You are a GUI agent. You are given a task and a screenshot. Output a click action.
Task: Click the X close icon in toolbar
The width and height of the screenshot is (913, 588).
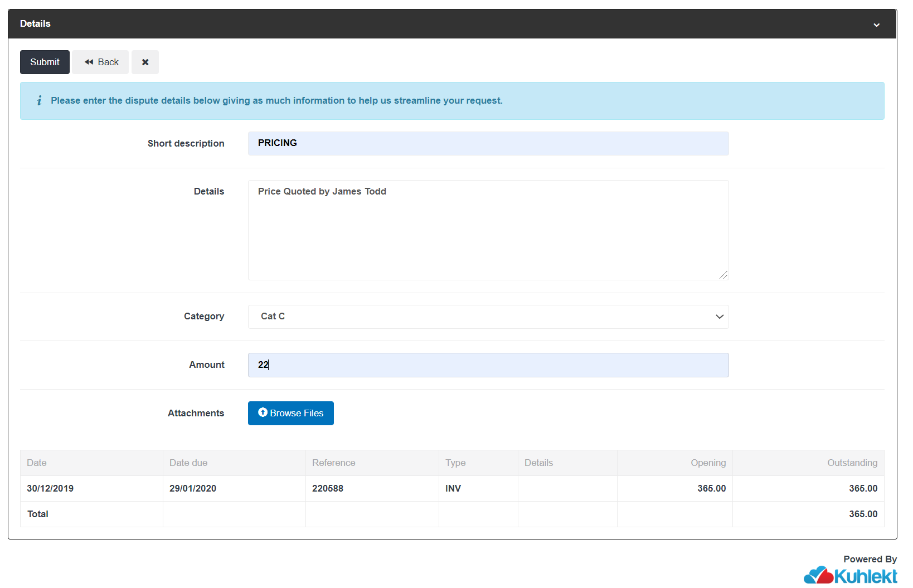coord(145,62)
